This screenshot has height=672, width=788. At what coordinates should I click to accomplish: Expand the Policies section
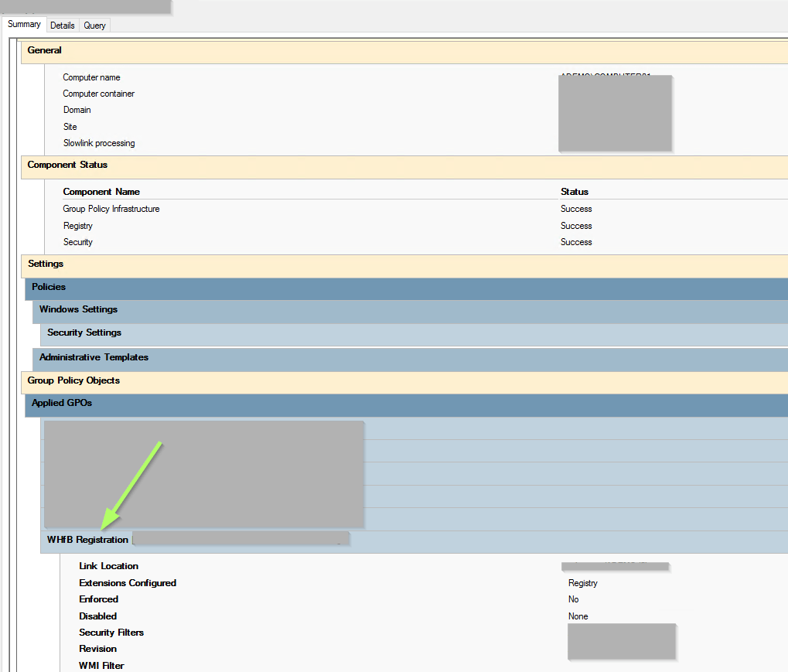49,287
